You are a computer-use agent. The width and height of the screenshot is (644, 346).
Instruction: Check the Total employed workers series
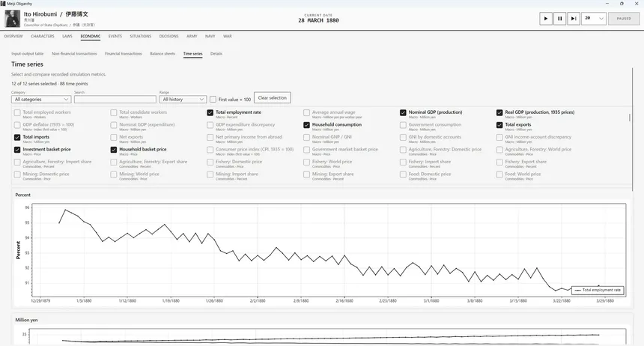point(17,112)
